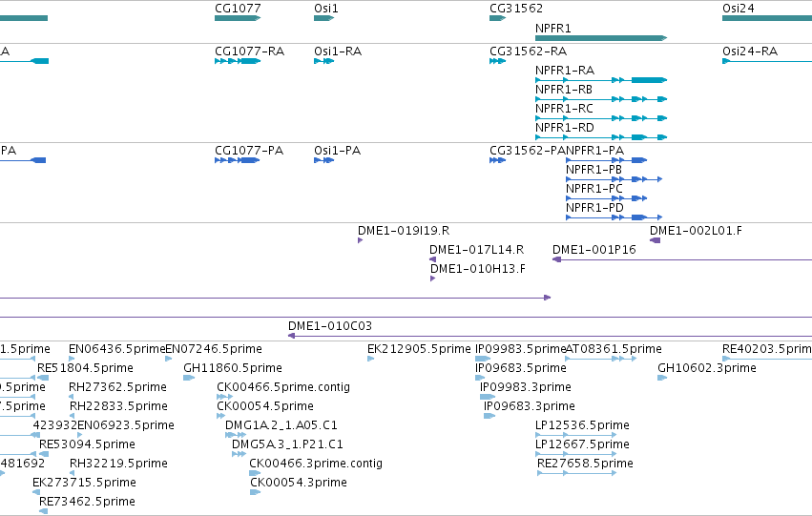Click the CK00054.5prime label
Viewport: 812px width, 516px height.
[265, 406]
